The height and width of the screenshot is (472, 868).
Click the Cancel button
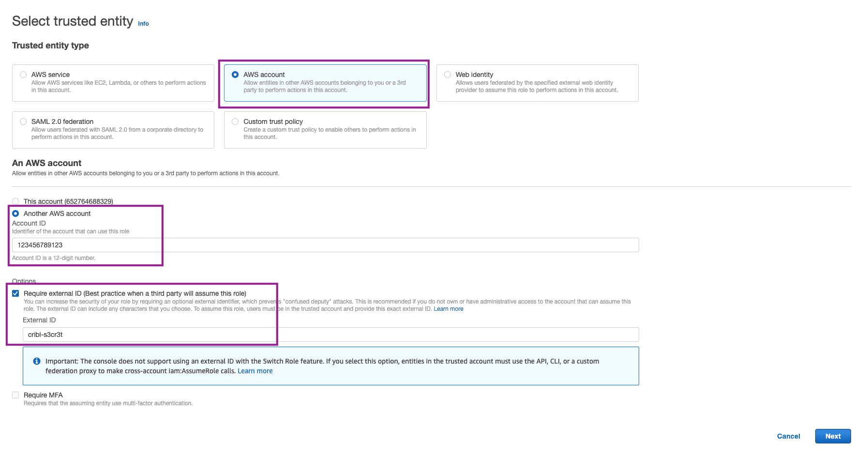click(x=788, y=436)
